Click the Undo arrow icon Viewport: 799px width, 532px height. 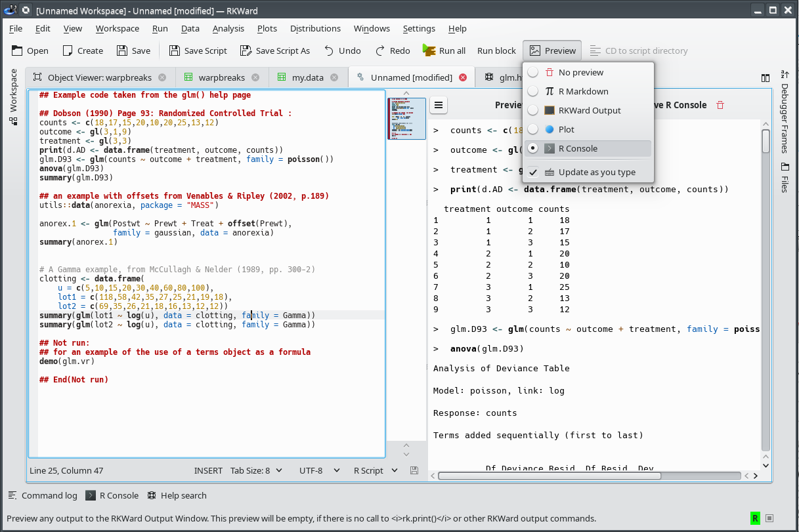tap(328, 51)
